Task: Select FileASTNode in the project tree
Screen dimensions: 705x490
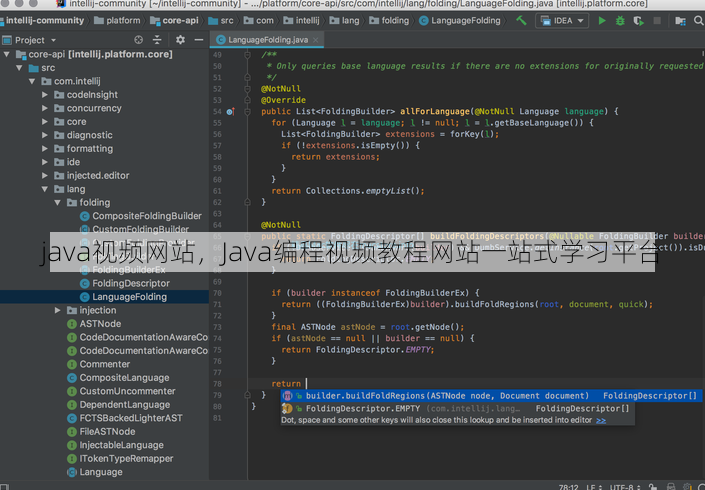Action: pos(101,432)
